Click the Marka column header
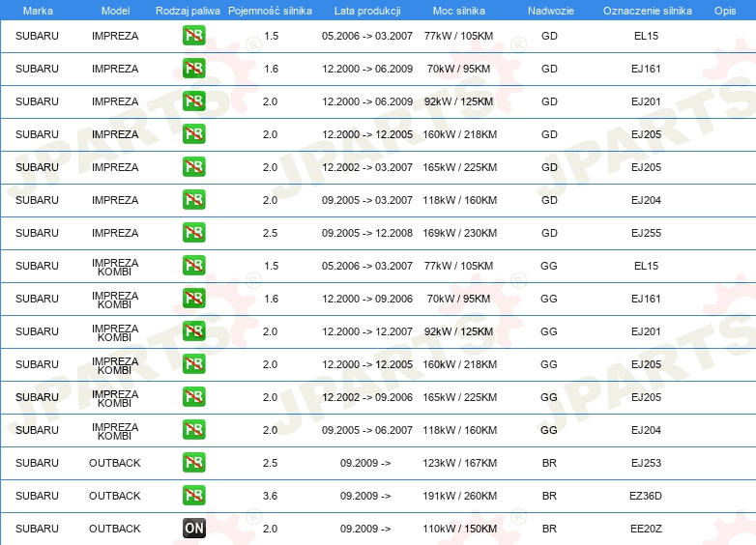 click(38, 10)
